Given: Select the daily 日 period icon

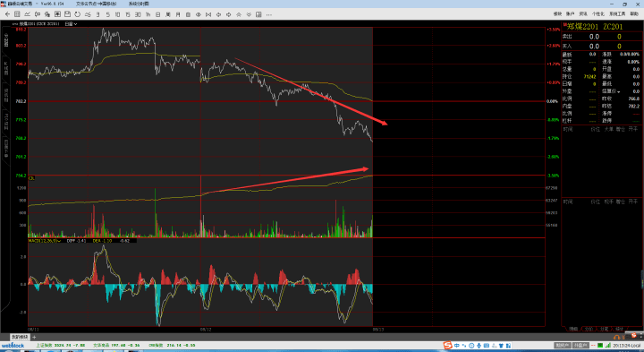Looking at the screenshot, I should click(x=157, y=14).
